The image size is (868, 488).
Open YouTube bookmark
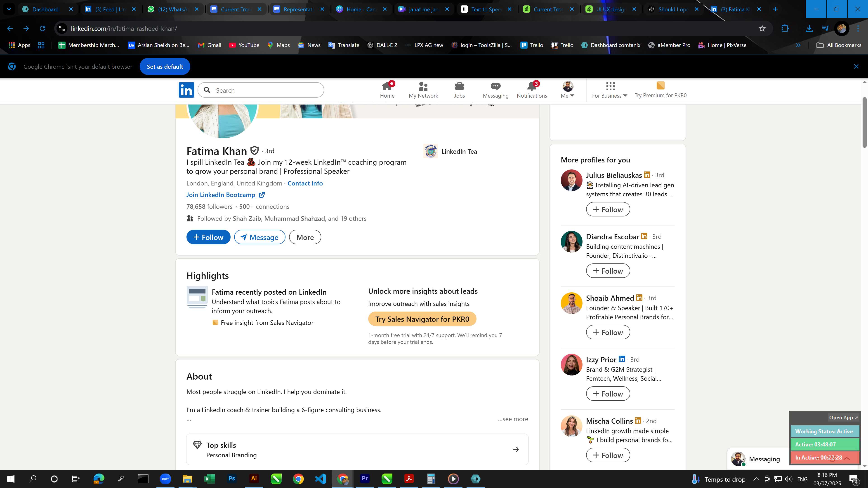pos(244,45)
